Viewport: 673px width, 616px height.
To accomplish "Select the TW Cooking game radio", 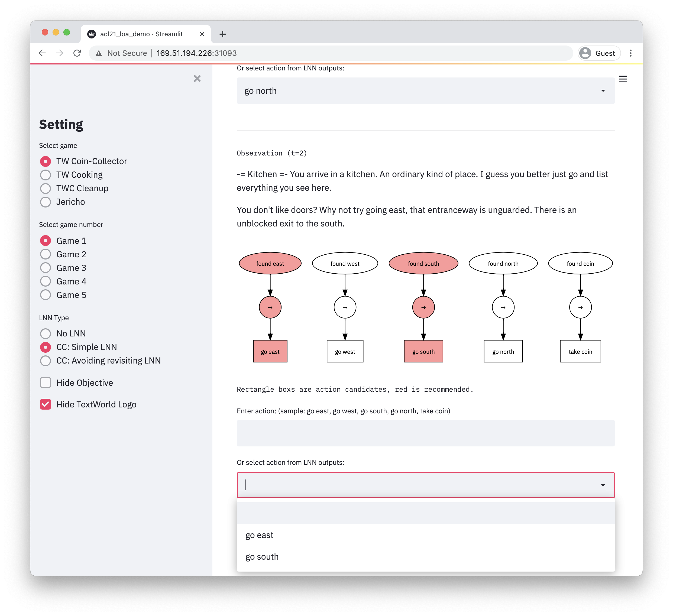I will coord(46,175).
